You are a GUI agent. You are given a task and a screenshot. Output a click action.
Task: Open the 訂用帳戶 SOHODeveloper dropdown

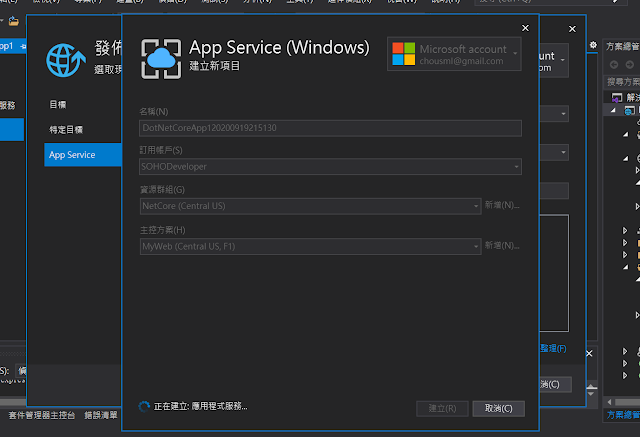(330, 166)
